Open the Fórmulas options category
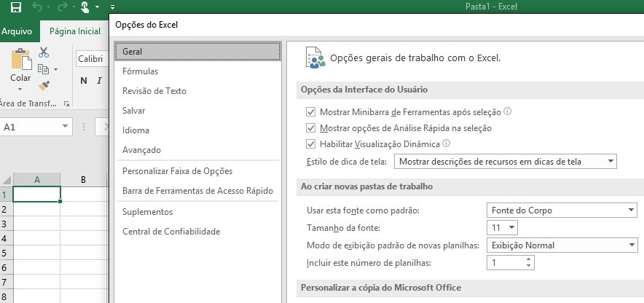The height and width of the screenshot is (303, 644). [198, 71]
